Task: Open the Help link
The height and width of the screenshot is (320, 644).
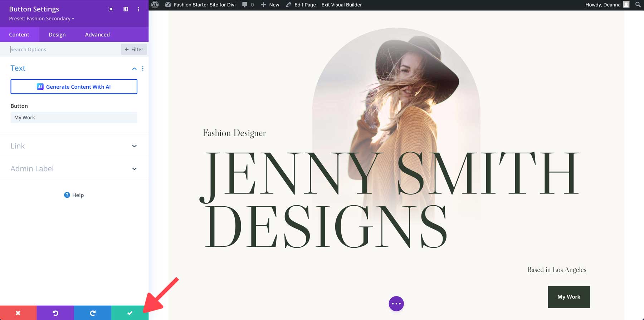Action: coord(74,195)
